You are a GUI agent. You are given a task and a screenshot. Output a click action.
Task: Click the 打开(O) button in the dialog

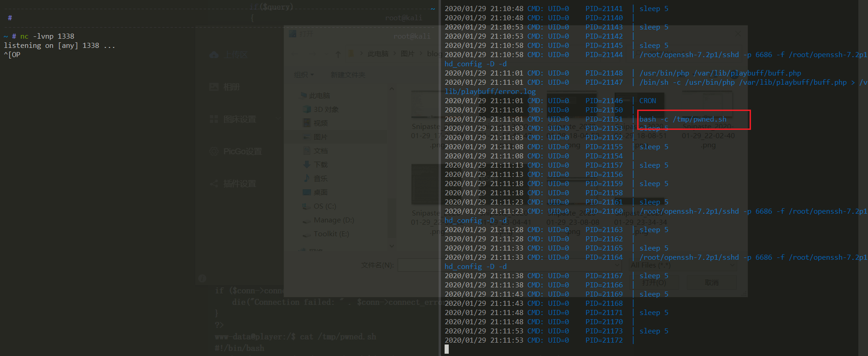(x=654, y=283)
